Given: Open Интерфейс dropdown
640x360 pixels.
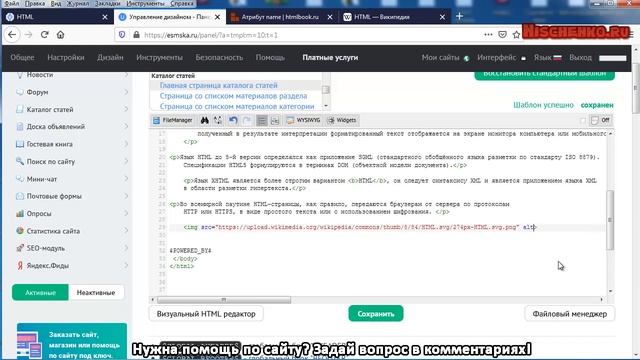Looking at the screenshot, I should (501, 58).
